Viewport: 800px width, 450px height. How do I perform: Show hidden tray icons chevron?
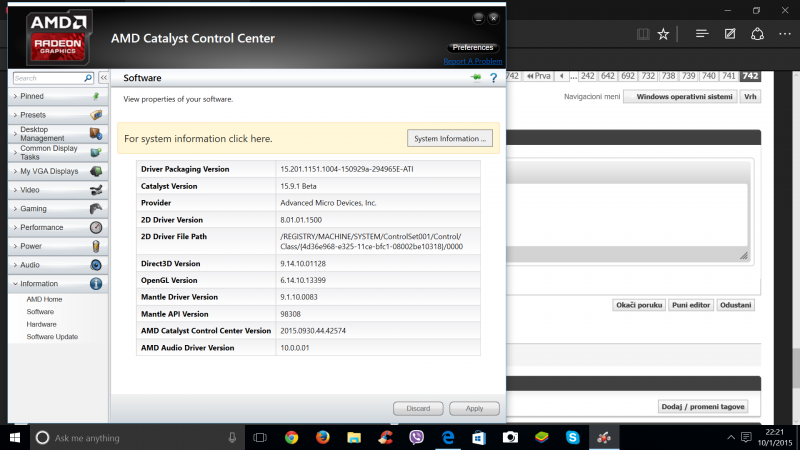731,437
